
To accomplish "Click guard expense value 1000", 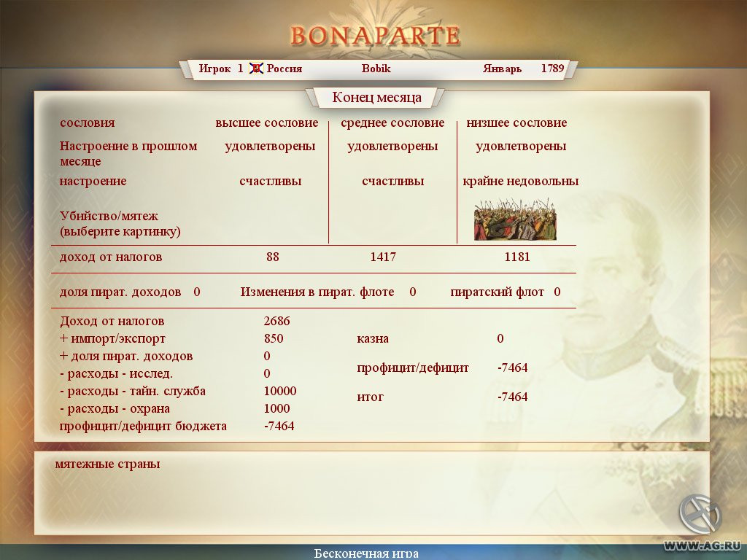I will click(276, 408).
